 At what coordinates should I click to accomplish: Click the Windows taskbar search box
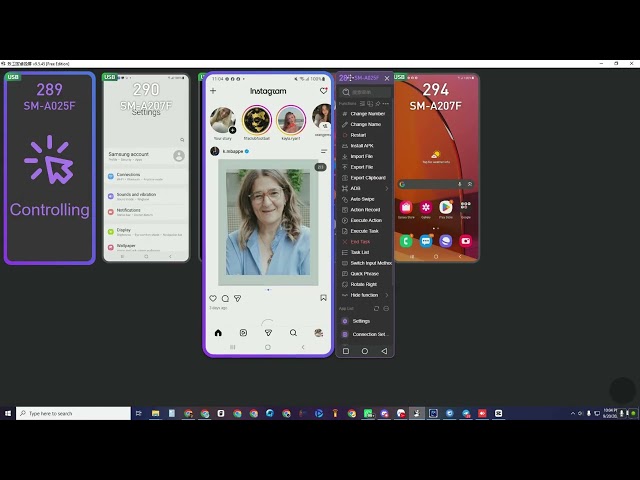[x=73, y=413]
